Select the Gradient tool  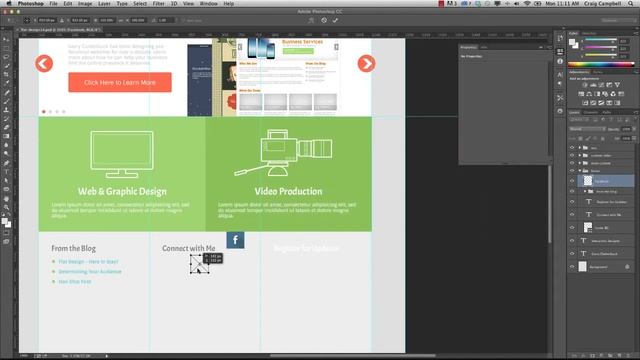point(6,136)
